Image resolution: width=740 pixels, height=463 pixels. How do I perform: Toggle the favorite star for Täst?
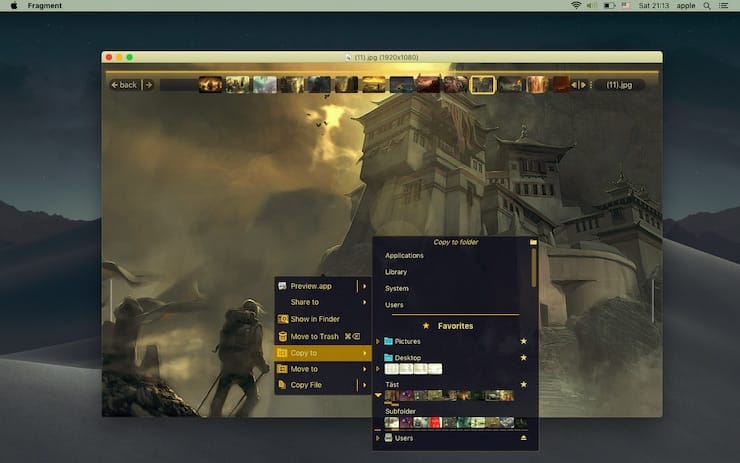click(523, 385)
